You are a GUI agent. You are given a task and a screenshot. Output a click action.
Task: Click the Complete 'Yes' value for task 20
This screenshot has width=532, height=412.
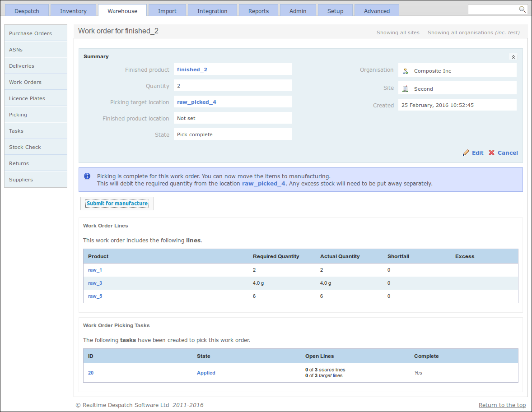click(x=418, y=373)
